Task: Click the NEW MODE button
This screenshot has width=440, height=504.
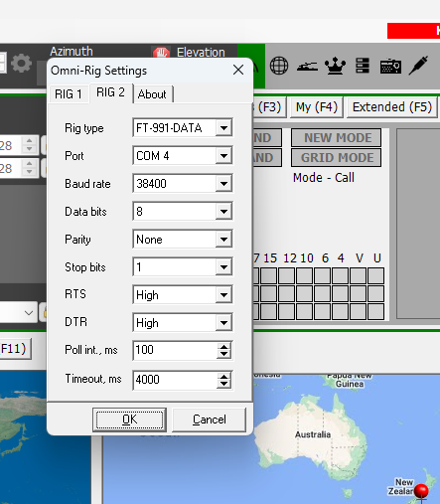Action: click(x=336, y=138)
